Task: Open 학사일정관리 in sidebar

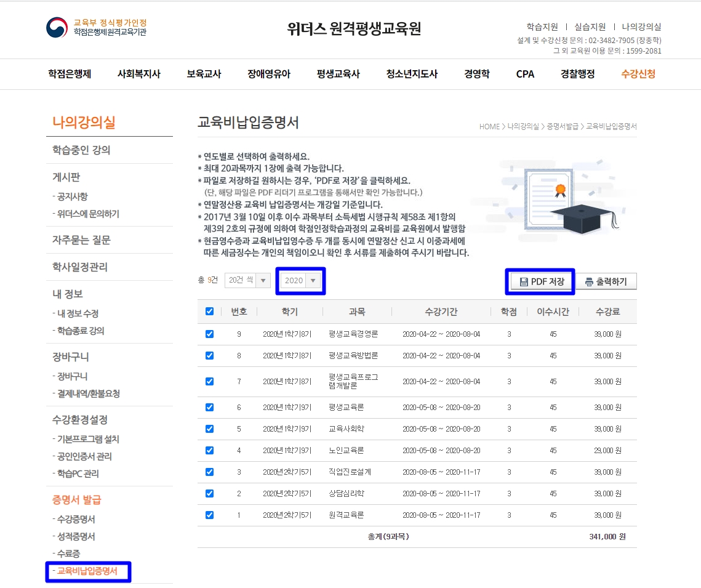Action: pos(80,267)
